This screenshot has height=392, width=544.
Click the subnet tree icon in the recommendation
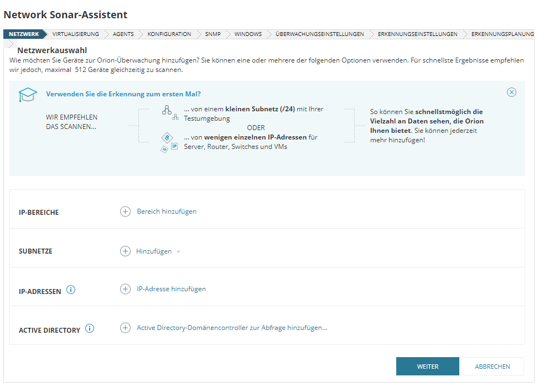(x=168, y=112)
